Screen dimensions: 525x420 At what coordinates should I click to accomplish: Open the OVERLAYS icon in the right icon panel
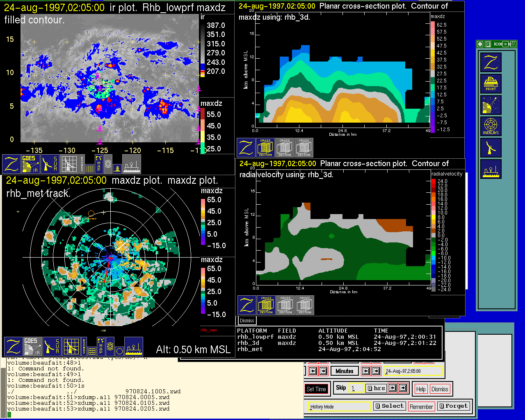tap(491, 126)
